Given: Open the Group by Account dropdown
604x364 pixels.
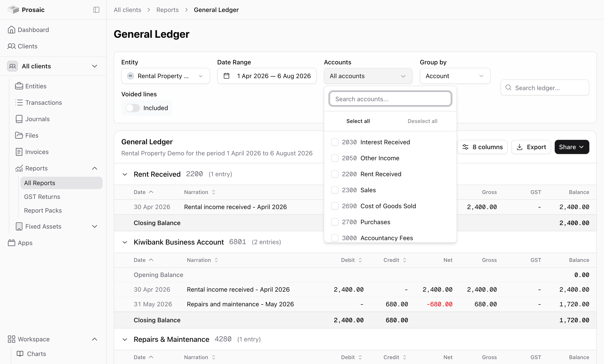Looking at the screenshot, I should [x=455, y=76].
